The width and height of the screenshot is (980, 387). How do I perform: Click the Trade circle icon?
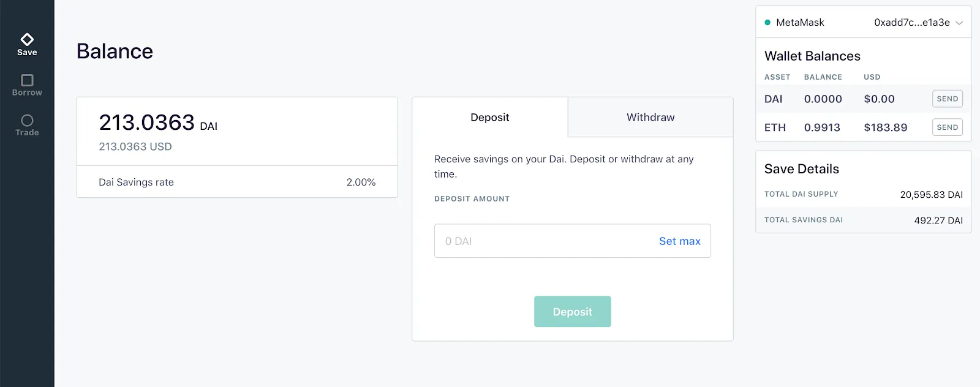[x=27, y=120]
